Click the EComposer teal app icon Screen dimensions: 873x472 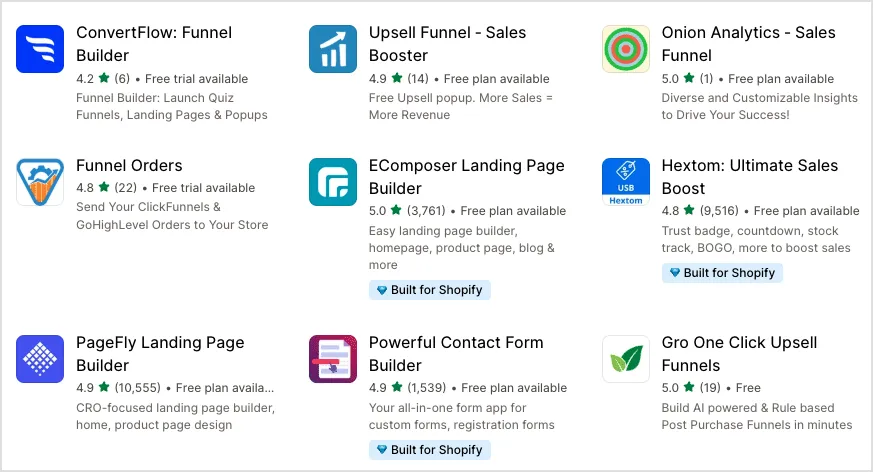pos(333,181)
